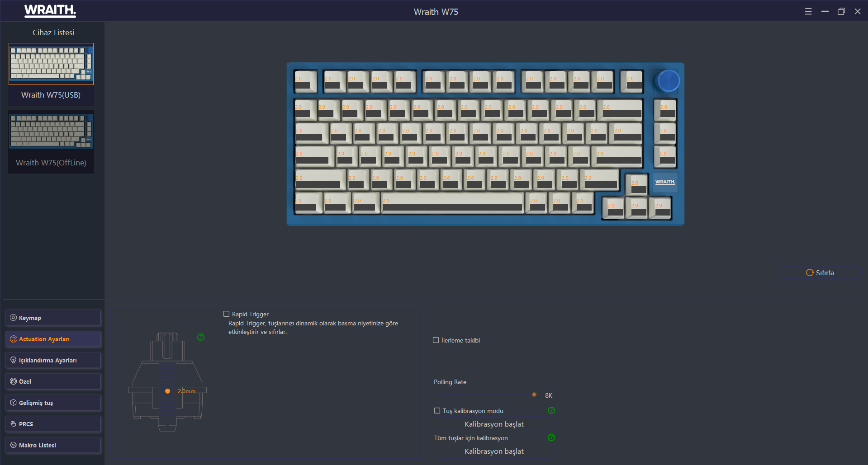Click the Keymap icon in sidebar
868x465 pixels.
pyautogui.click(x=13, y=318)
